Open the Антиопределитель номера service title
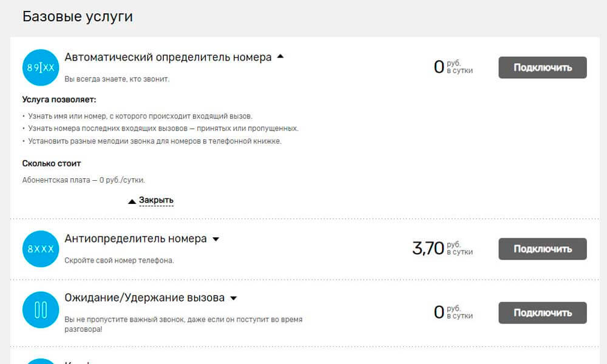 point(135,239)
